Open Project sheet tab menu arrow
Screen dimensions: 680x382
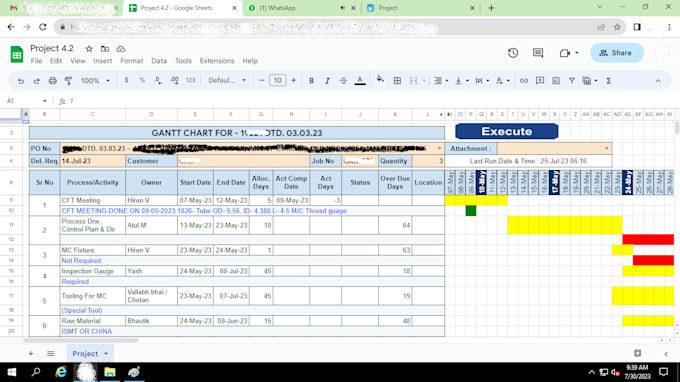point(106,354)
